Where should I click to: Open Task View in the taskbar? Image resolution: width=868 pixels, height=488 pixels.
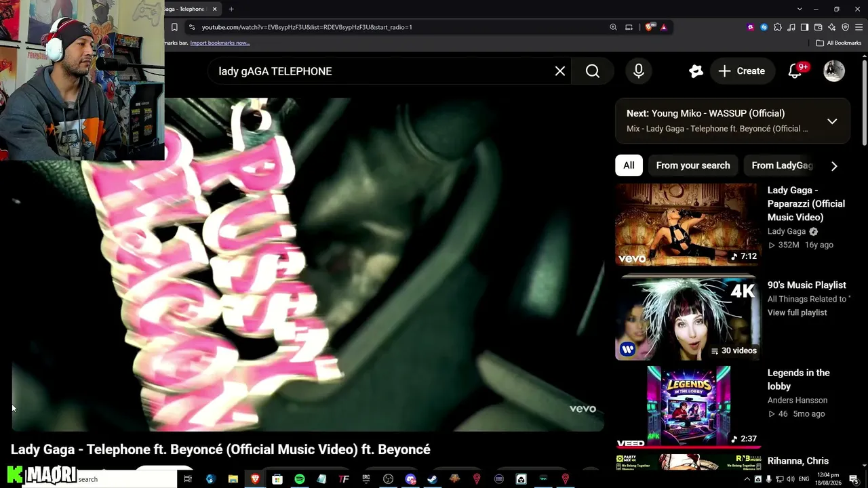pos(188,479)
